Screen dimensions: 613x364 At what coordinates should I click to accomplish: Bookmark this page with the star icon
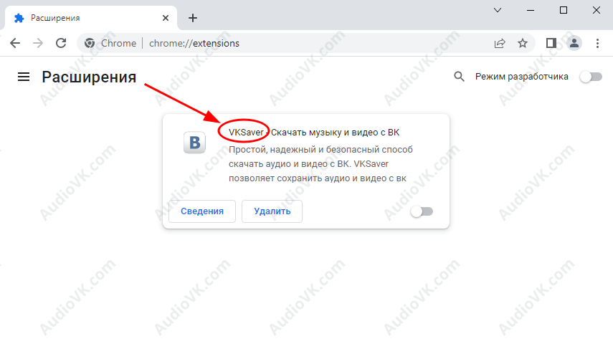pos(522,43)
